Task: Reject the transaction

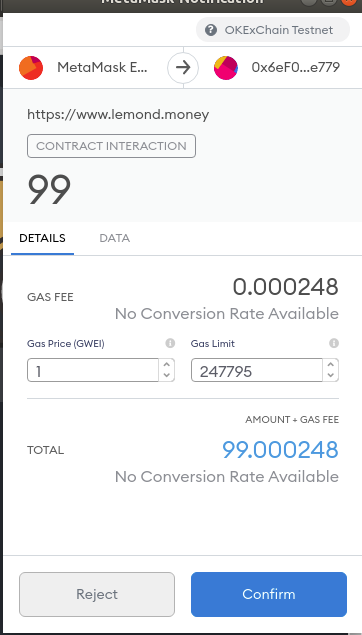Action: coord(97,594)
